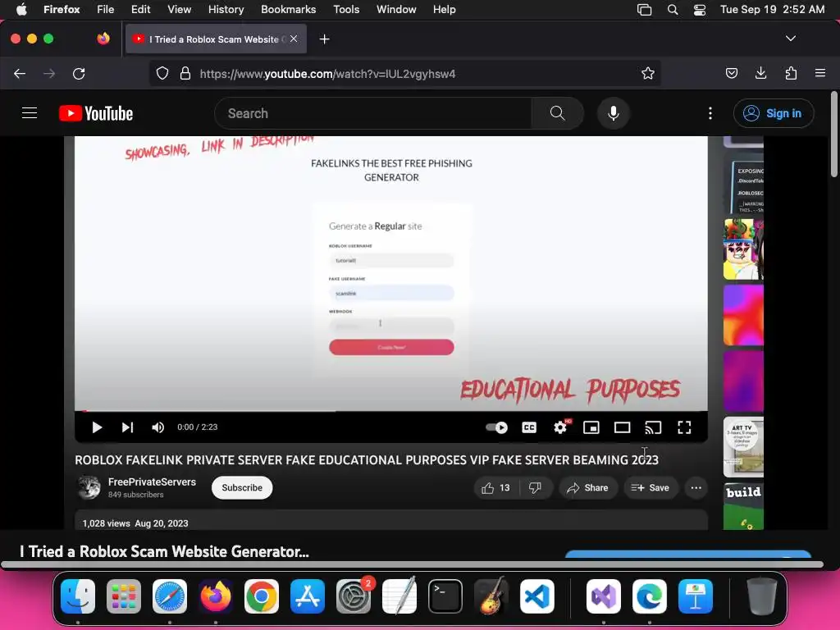Open FreePrivateServers channel name link
Screen dimensions: 840x630
coord(152,482)
